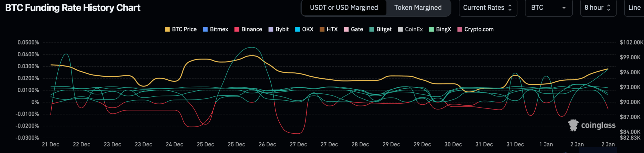Click the 1 Jan date label

(546, 144)
